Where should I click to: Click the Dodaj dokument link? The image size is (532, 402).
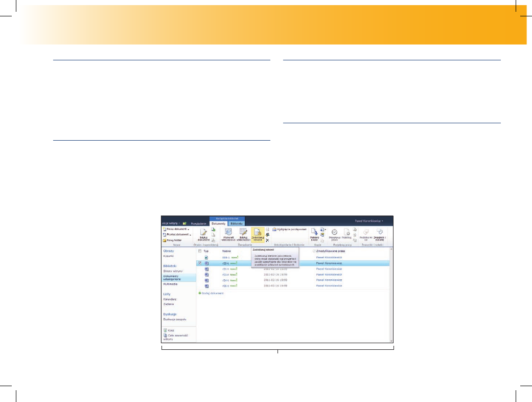(212, 293)
